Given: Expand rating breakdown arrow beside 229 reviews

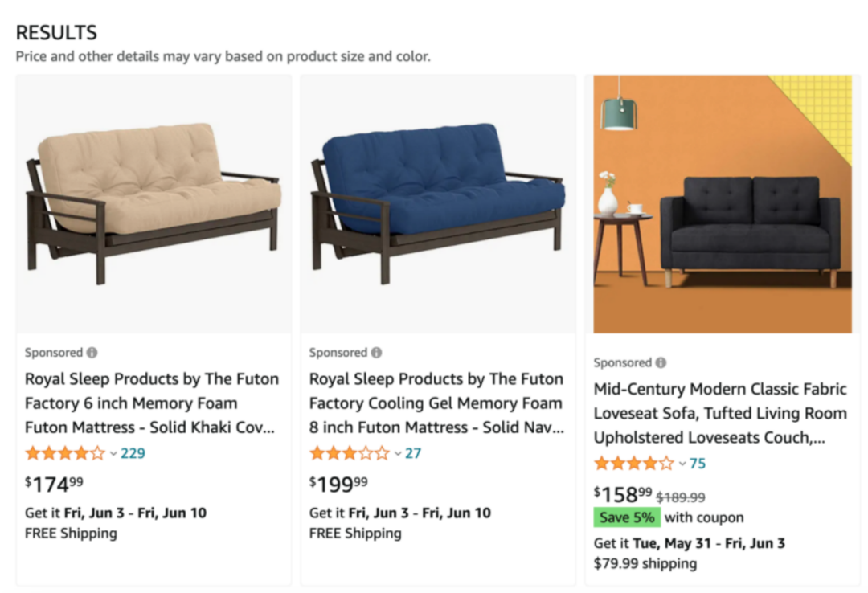Looking at the screenshot, I should [113, 454].
